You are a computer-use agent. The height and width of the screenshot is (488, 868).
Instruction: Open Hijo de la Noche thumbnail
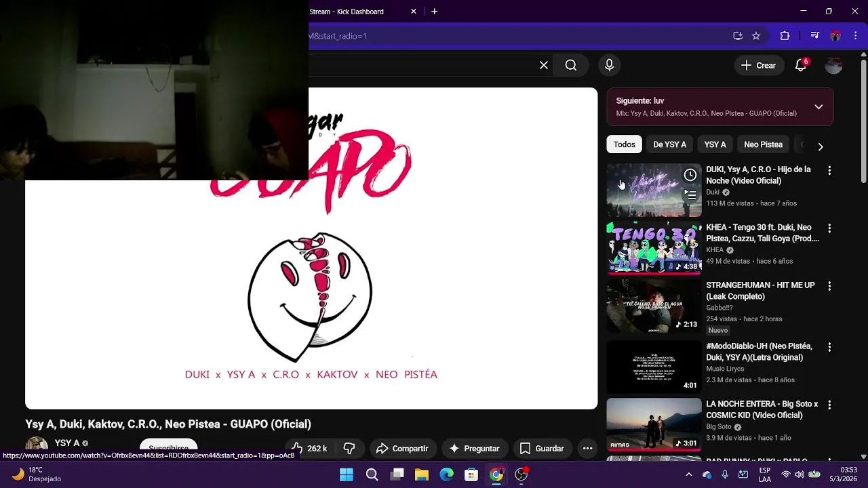click(654, 190)
